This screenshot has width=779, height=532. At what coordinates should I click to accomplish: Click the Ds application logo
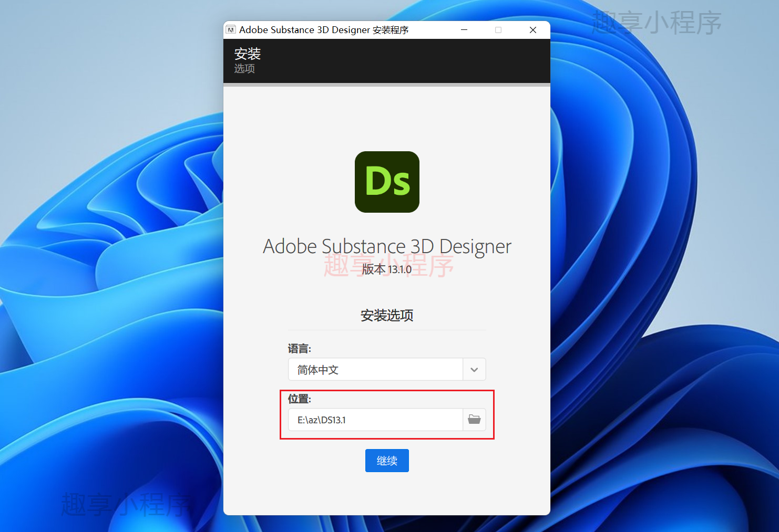387,182
